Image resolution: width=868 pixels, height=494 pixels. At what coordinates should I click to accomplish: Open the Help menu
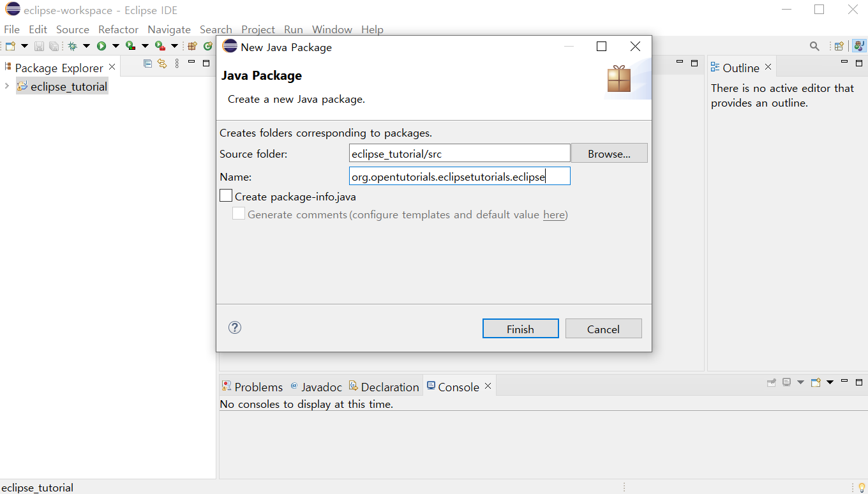point(372,29)
